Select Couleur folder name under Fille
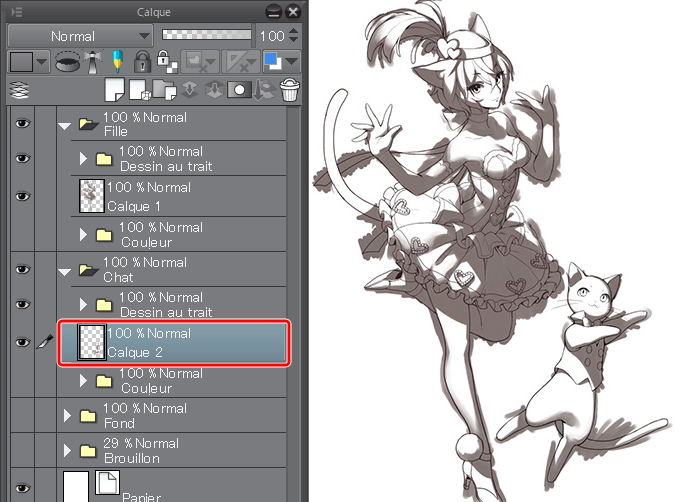The height and width of the screenshot is (502, 696). (146, 242)
